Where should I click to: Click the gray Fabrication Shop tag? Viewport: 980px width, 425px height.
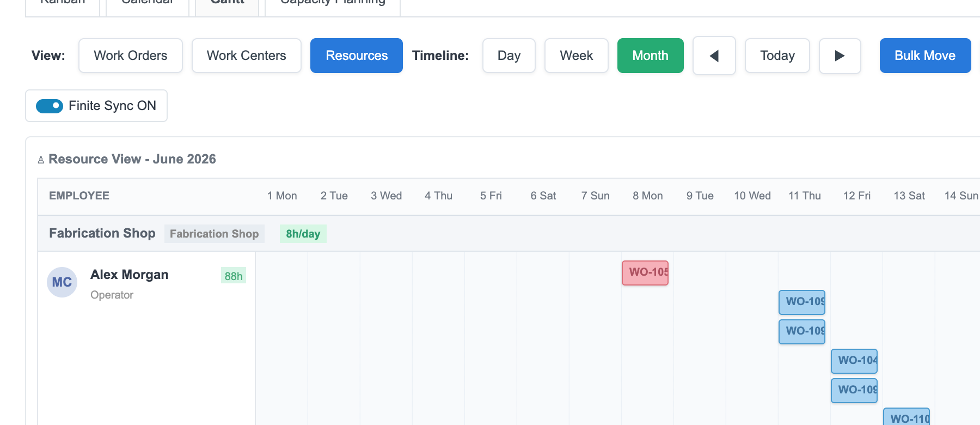[215, 234]
